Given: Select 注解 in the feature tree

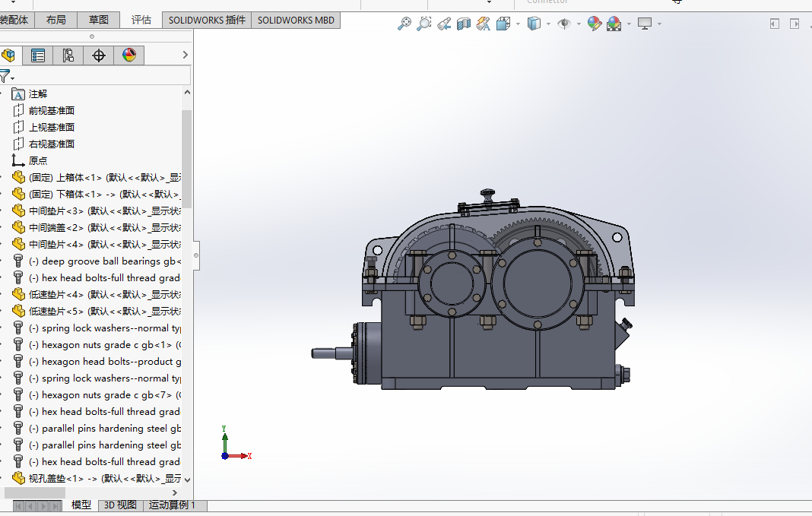Looking at the screenshot, I should point(38,94).
